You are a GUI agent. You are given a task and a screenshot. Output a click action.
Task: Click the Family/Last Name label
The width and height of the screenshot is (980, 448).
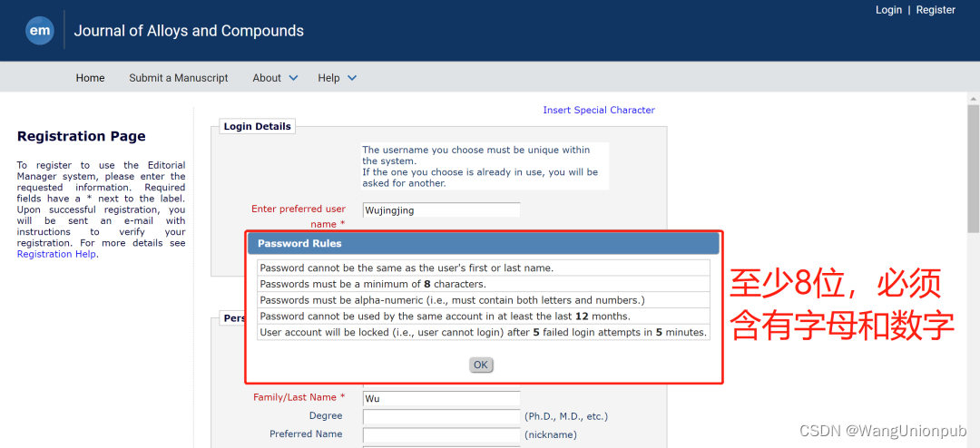[299, 397]
